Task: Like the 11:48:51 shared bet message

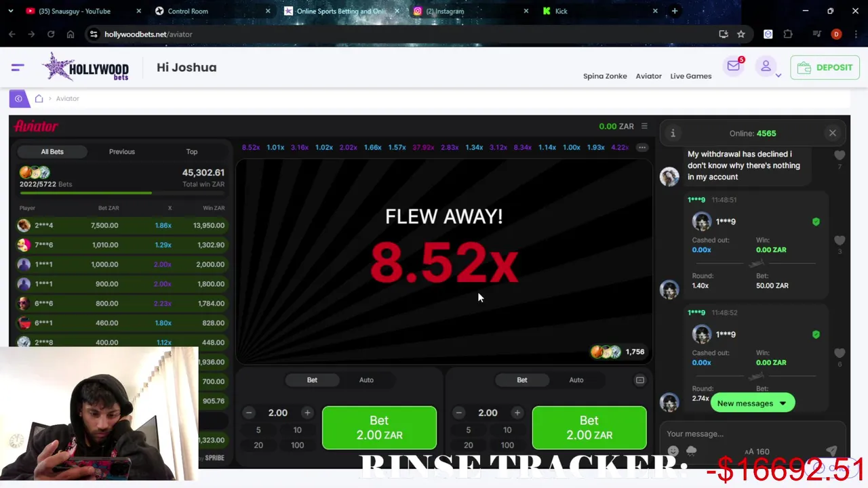Action: 840,241
